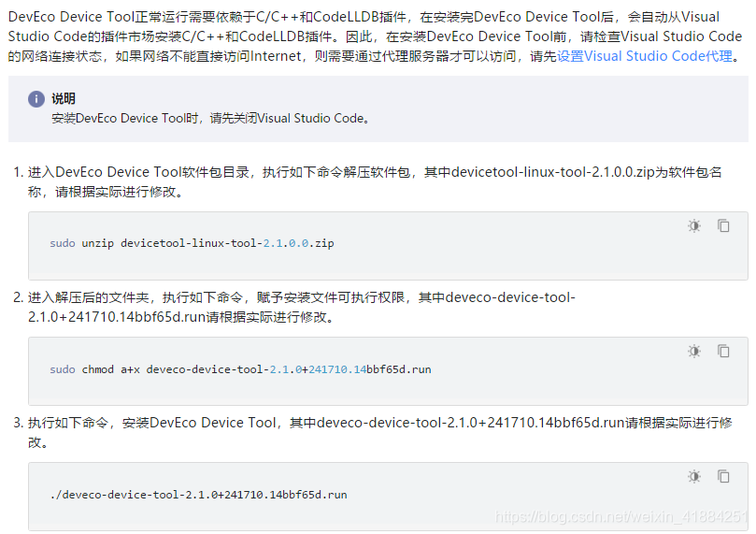Click the note text 安装DevEco Device Tool时
Image resolution: width=756 pixels, height=534 pixels.
click(x=125, y=118)
